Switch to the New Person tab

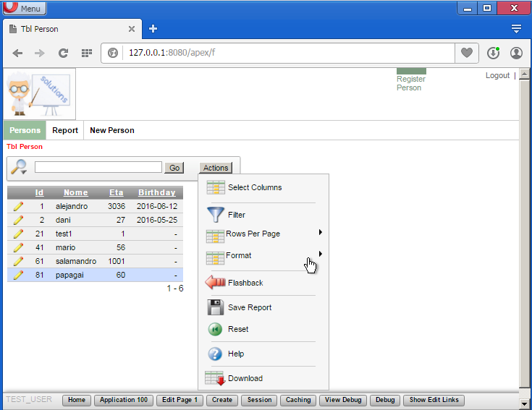[x=112, y=130]
